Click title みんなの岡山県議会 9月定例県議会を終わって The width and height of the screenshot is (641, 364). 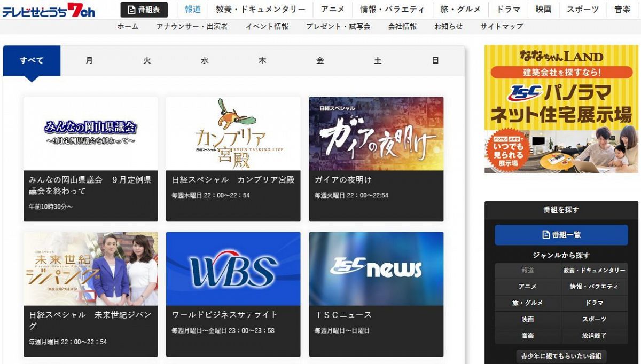(x=90, y=185)
